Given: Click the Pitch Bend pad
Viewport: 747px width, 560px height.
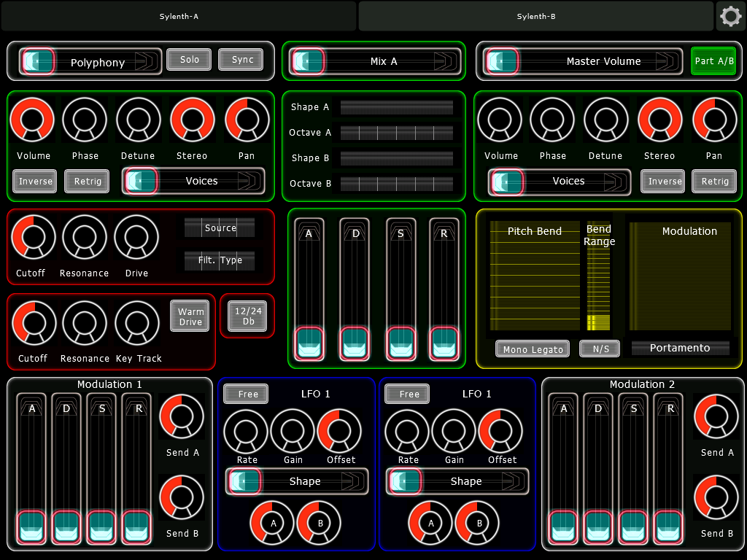Looking at the screenshot, I should tap(535, 276).
